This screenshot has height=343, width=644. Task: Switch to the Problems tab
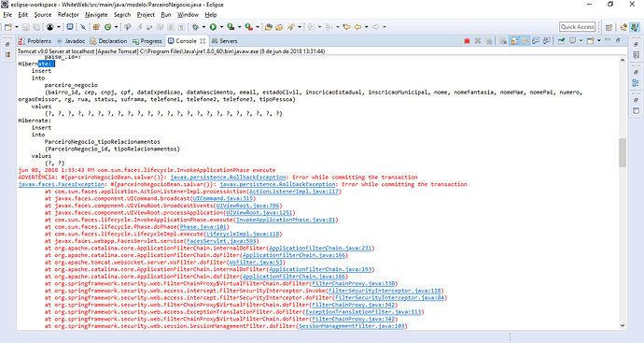tap(35, 41)
